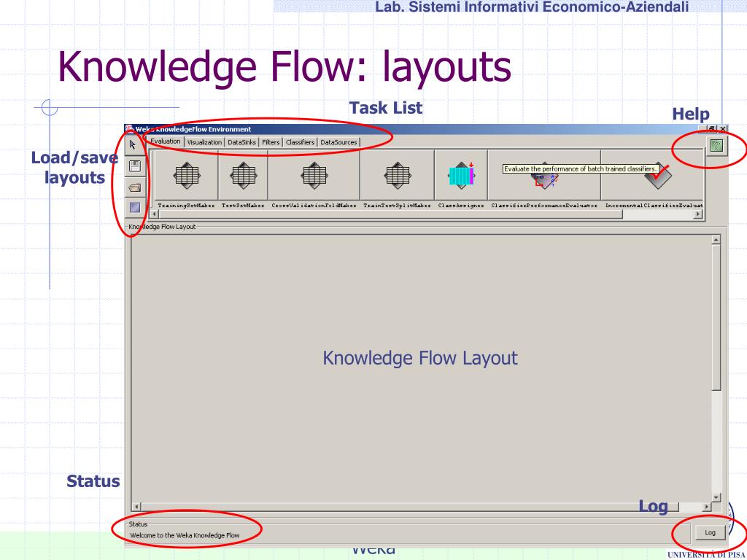This screenshot has width=747, height=560.
Task: Open the green Help question mark button
Action: coord(716,146)
